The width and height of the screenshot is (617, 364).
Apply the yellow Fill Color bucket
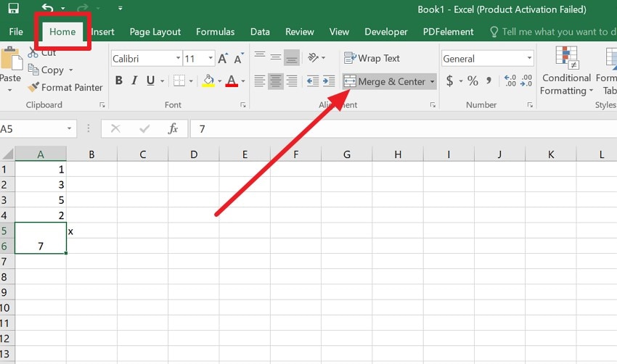[x=208, y=80]
